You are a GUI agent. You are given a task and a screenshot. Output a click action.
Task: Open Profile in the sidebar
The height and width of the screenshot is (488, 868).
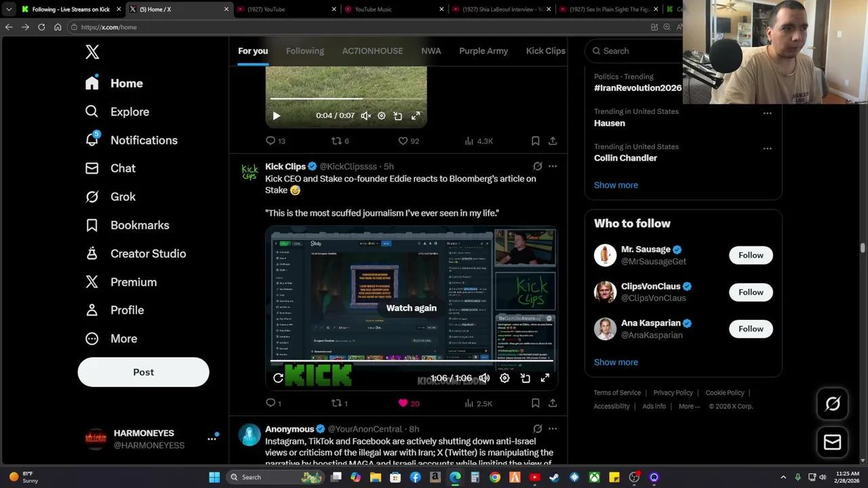pos(115,310)
